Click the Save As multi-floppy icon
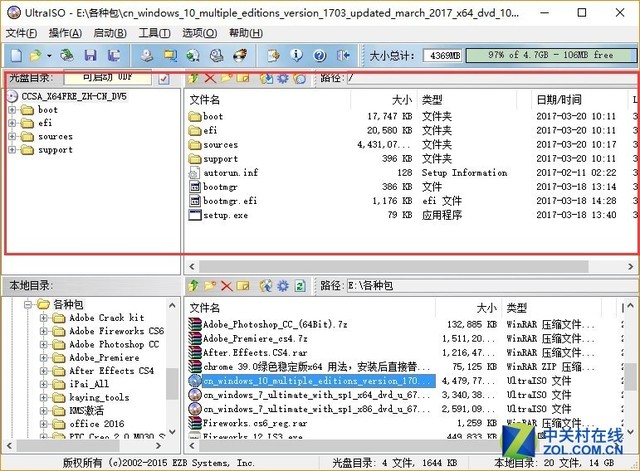Viewport: 640px width, 471px height. pos(114,55)
